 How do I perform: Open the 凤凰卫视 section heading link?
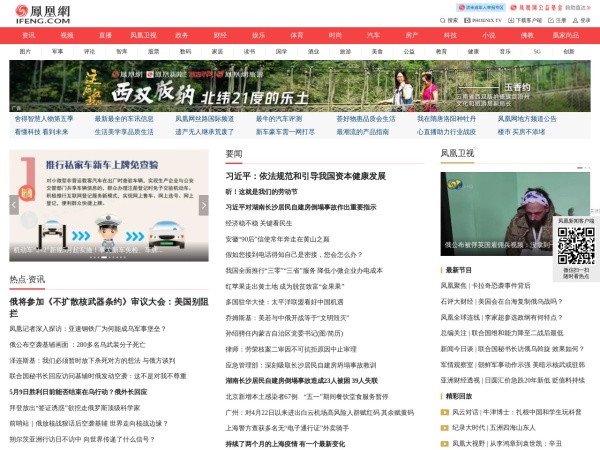[x=457, y=153]
